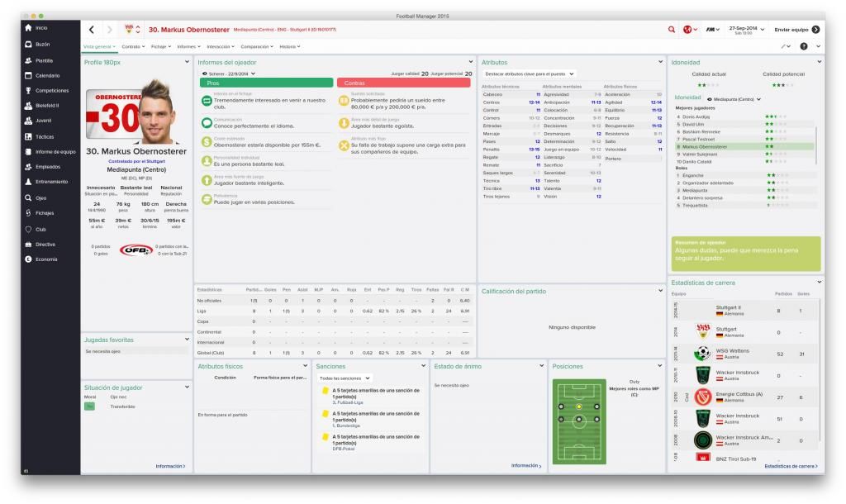Select Donis Avdijaj in best players list
Image resolution: width=846 pixels, height=504 pixels.
click(744, 116)
